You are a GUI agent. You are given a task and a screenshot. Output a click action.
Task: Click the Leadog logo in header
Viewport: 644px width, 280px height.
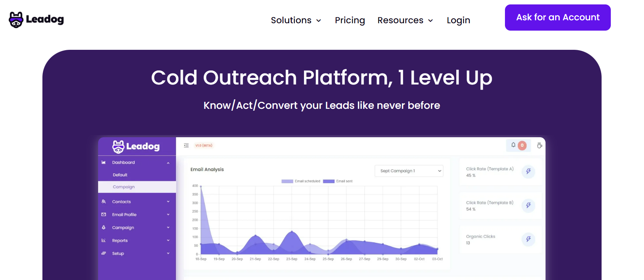point(36,20)
